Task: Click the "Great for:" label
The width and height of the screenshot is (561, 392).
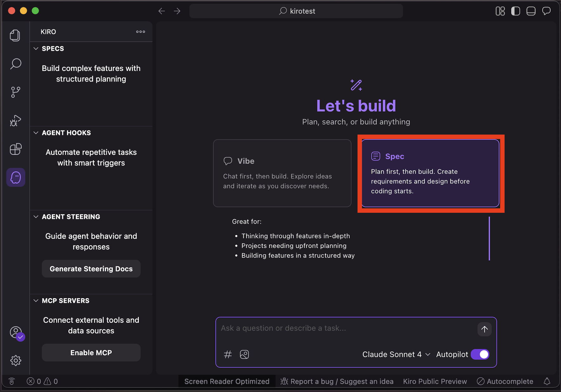Action: [x=247, y=222]
